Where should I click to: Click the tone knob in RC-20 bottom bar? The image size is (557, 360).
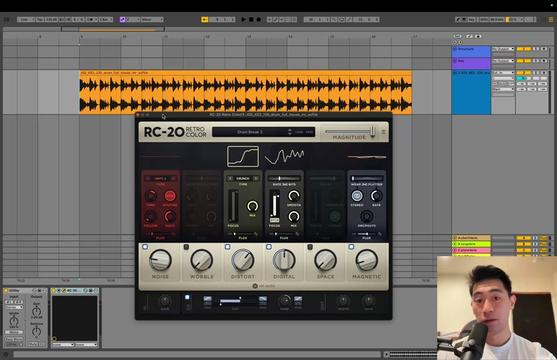284,301
